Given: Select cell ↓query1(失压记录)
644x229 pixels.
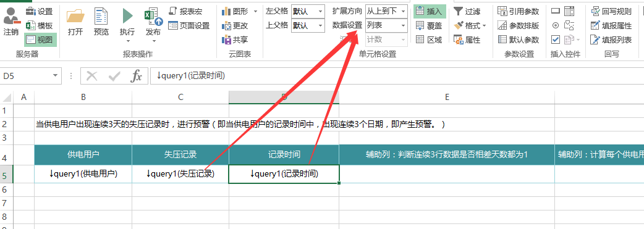Looking at the screenshot, I should pos(180,174).
